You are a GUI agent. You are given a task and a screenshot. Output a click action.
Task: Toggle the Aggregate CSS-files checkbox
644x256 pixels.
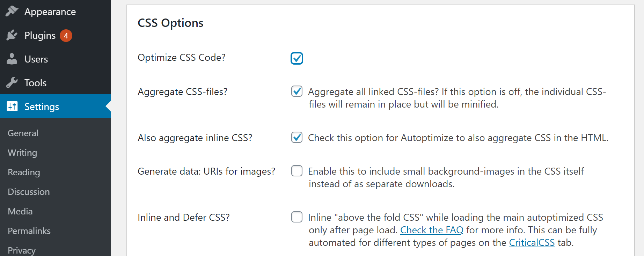297,92
